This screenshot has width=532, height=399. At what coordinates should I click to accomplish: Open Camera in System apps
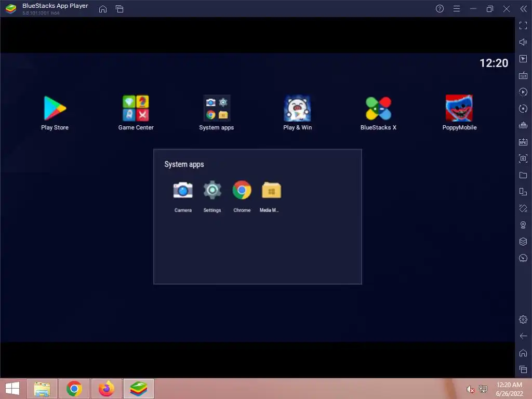coord(183,190)
